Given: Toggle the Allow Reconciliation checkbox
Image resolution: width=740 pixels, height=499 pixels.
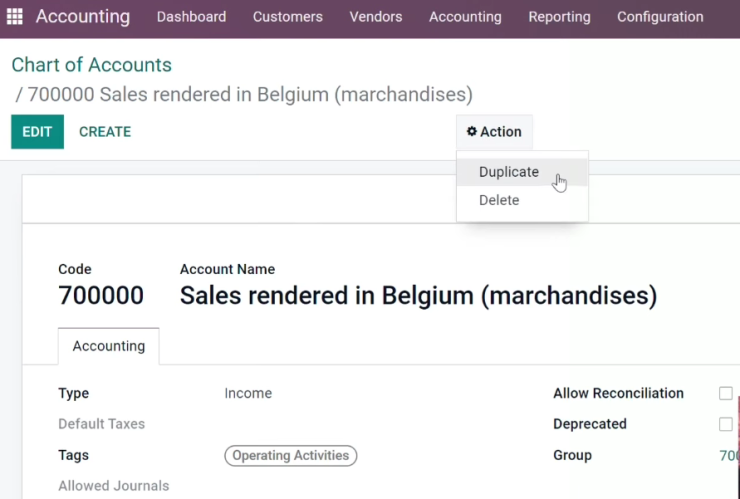Looking at the screenshot, I should click(726, 393).
